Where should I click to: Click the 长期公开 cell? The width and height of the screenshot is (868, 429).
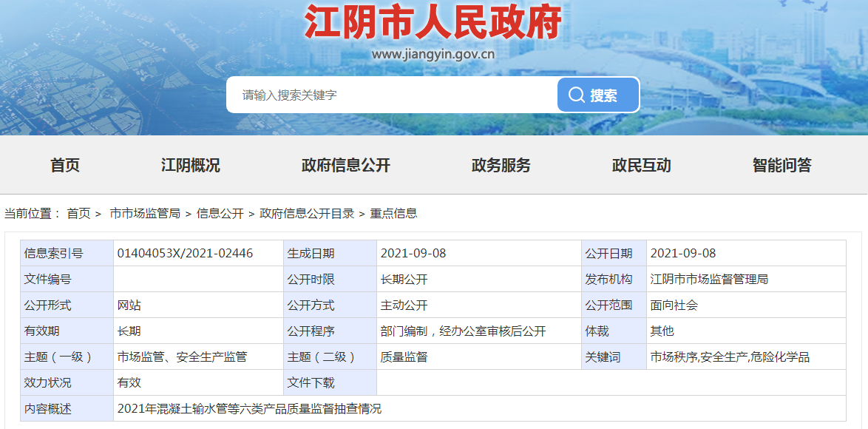coord(479,280)
